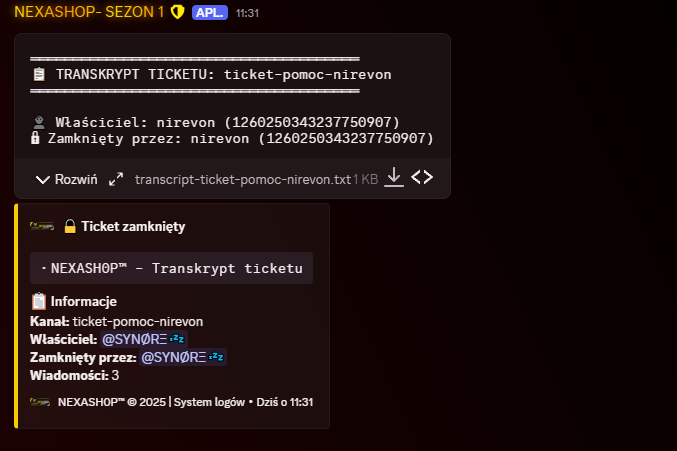Expand the file preview with Rozwiń

coord(66,179)
